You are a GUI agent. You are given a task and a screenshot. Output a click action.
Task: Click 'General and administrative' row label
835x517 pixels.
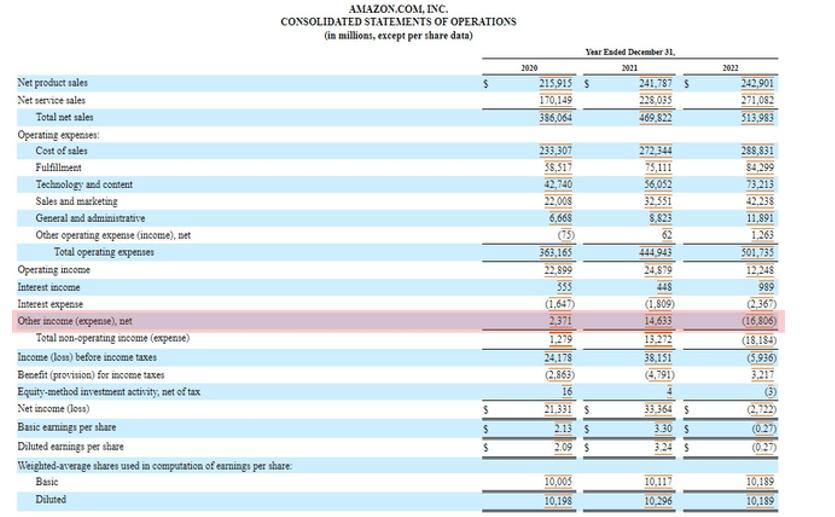coord(91,218)
